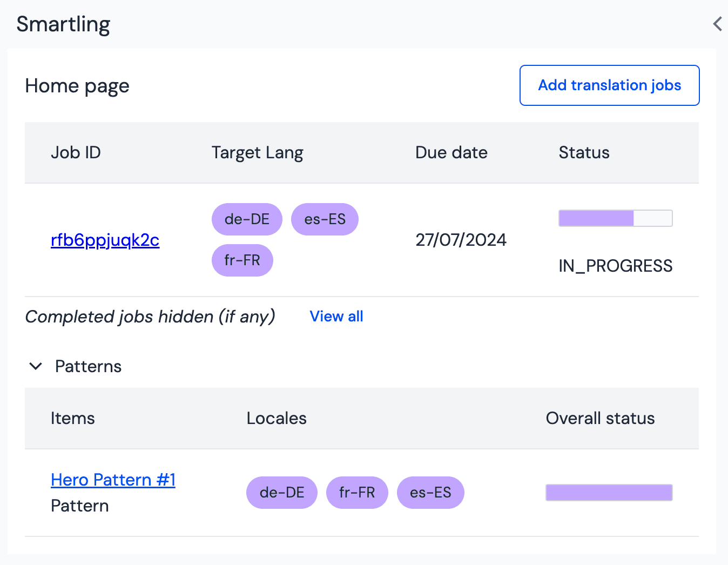Click the Overall status column header

[x=601, y=419]
